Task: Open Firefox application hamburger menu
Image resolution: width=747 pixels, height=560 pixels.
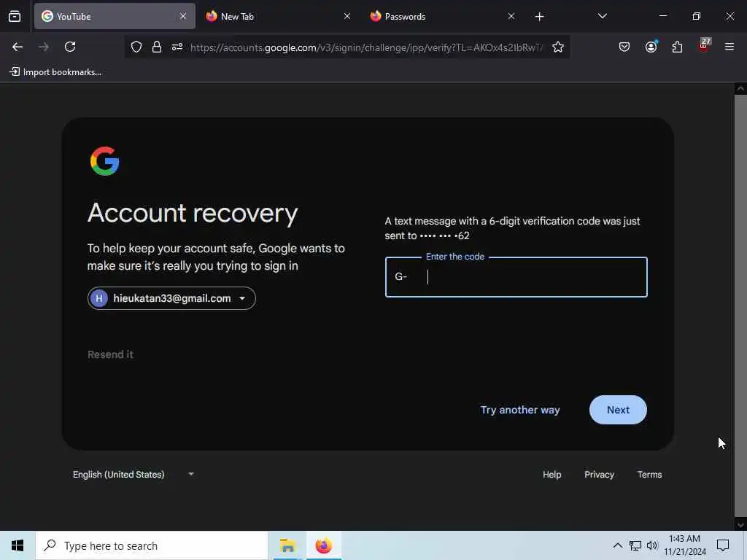Action: point(729,47)
